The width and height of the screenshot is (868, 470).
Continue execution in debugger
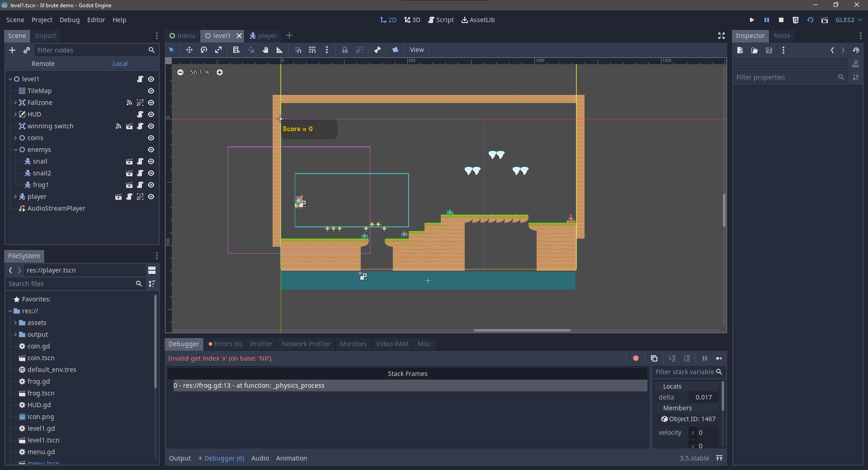[x=719, y=358]
